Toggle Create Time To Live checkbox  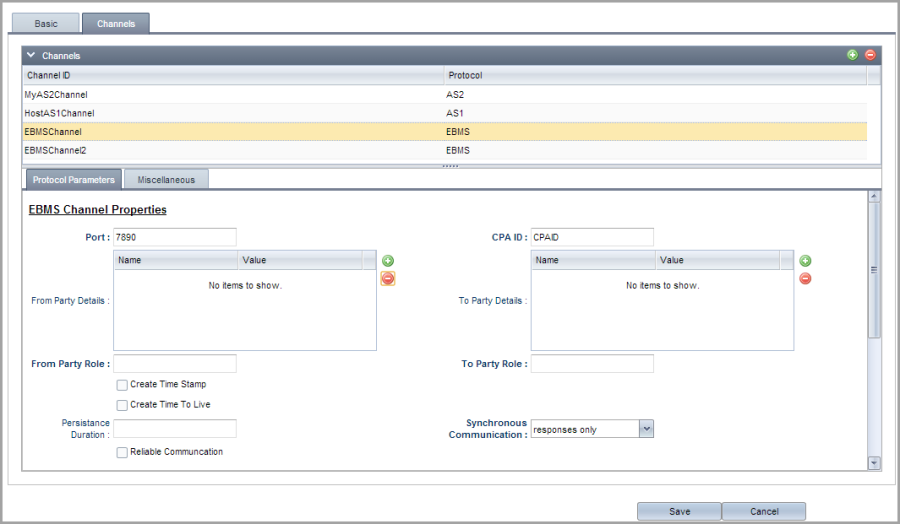pos(122,405)
